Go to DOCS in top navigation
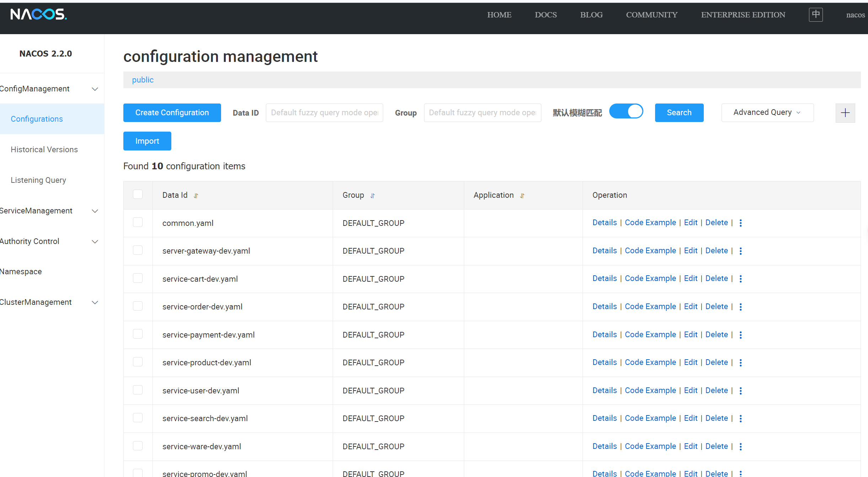Screen dimensions: 868x477 (x=546, y=15)
